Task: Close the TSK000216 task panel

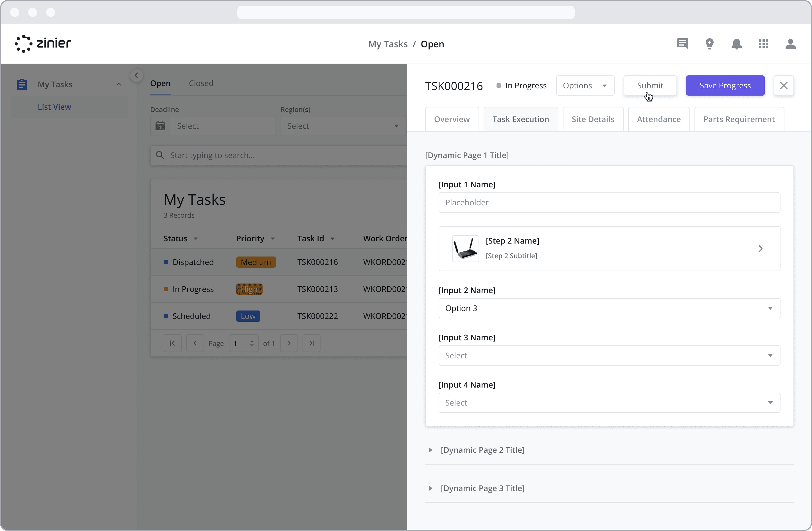Action: pos(784,85)
